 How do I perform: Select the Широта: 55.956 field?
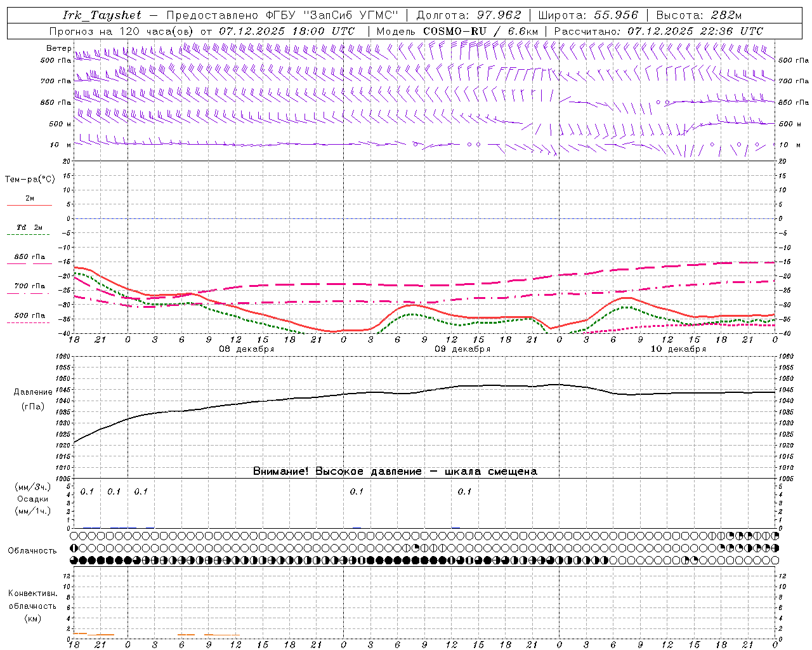[x=588, y=15]
